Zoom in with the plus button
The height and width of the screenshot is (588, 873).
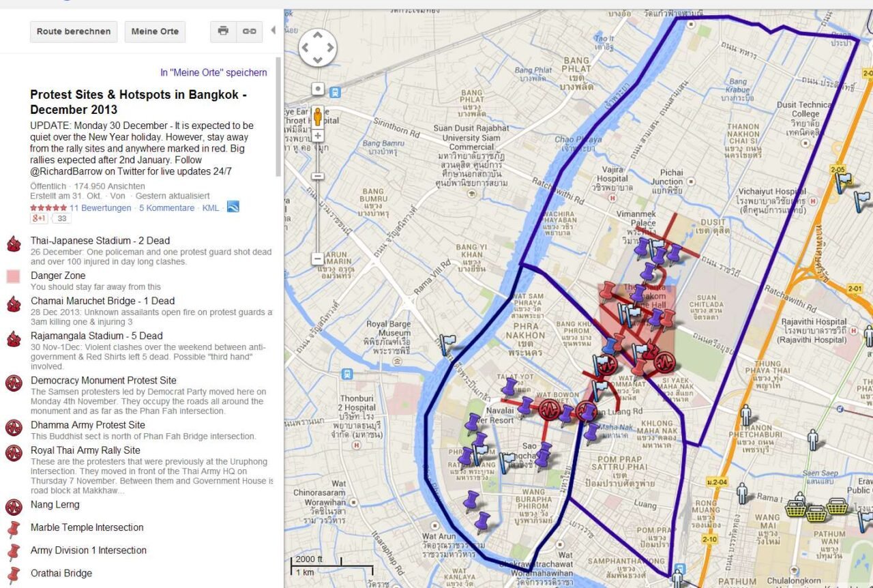(x=318, y=136)
